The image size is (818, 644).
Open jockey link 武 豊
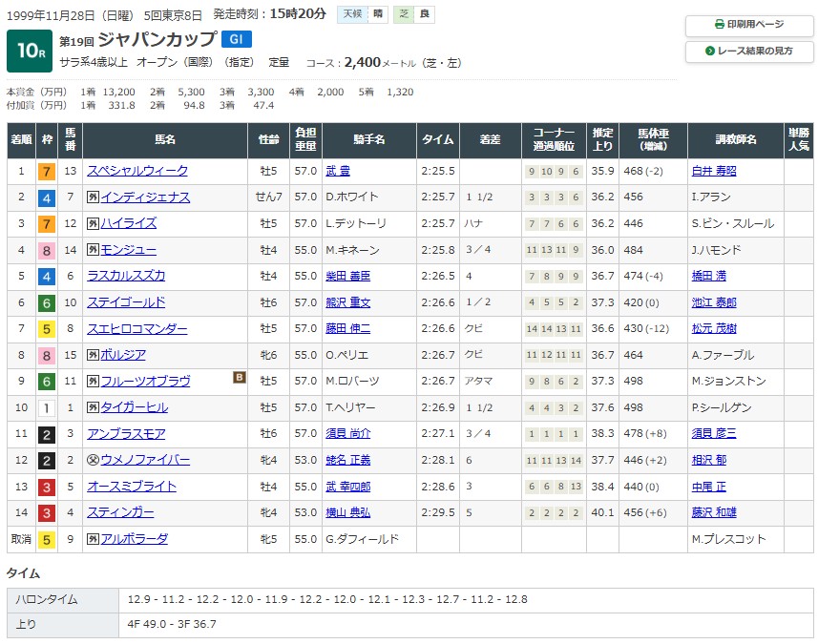click(338, 171)
